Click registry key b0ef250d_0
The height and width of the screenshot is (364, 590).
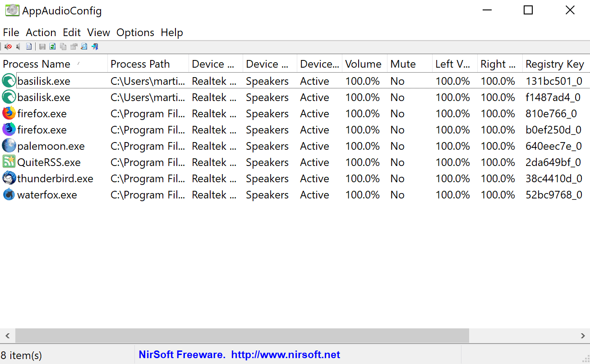pyautogui.click(x=553, y=130)
